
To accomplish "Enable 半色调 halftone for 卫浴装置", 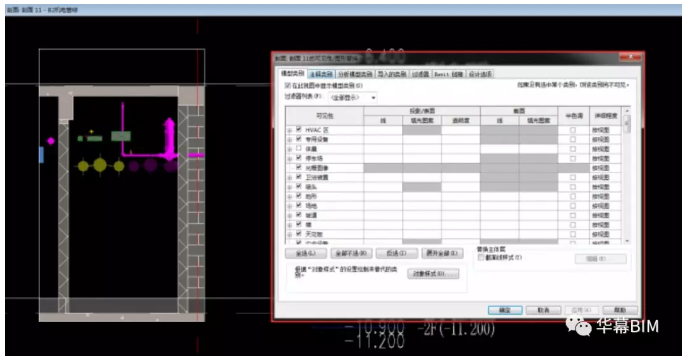I will (573, 178).
